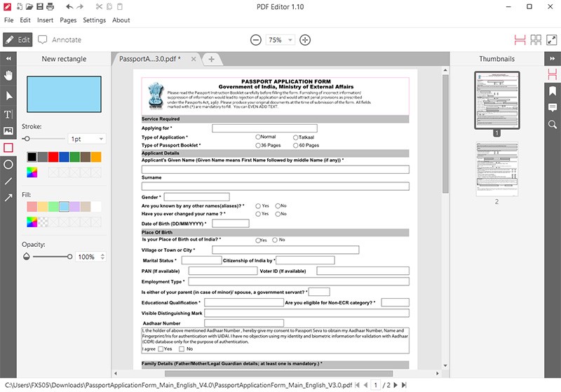Viewport: 561px width, 392px height.
Task: Click the Surname input field
Action: pyautogui.click(x=275, y=186)
